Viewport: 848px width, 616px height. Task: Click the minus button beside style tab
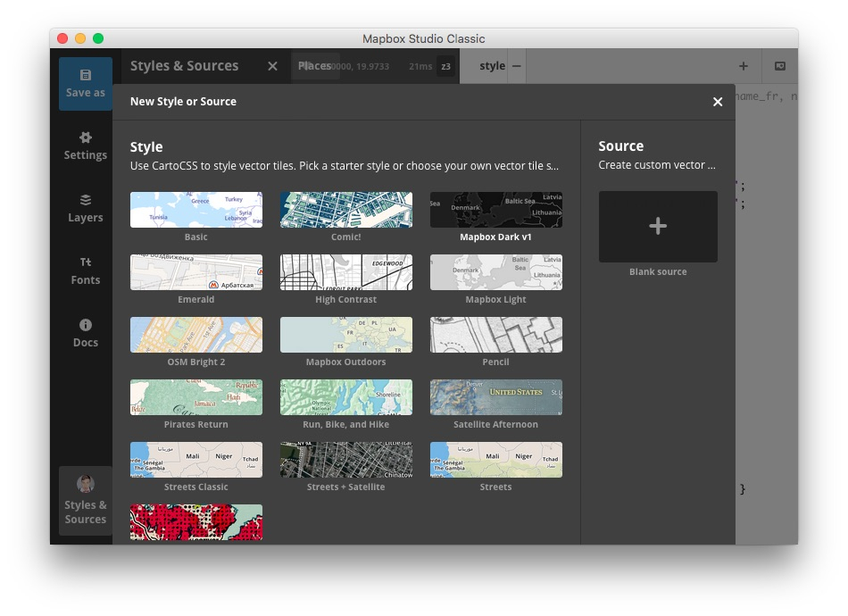pos(517,66)
